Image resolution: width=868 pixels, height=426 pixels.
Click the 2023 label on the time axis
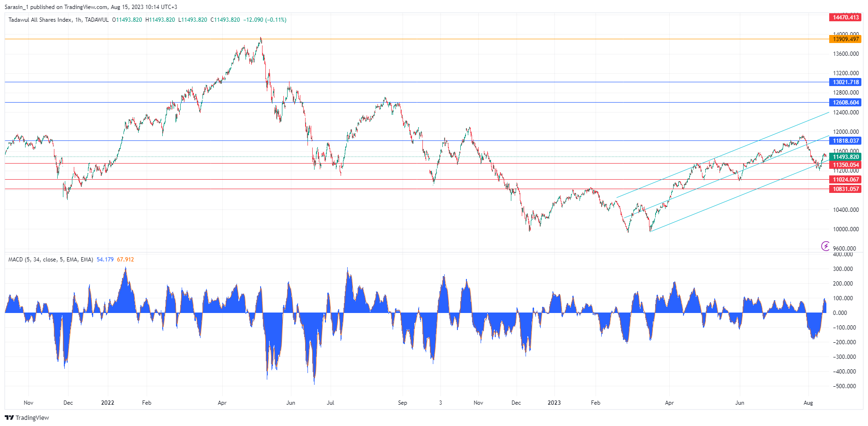pos(554,403)
